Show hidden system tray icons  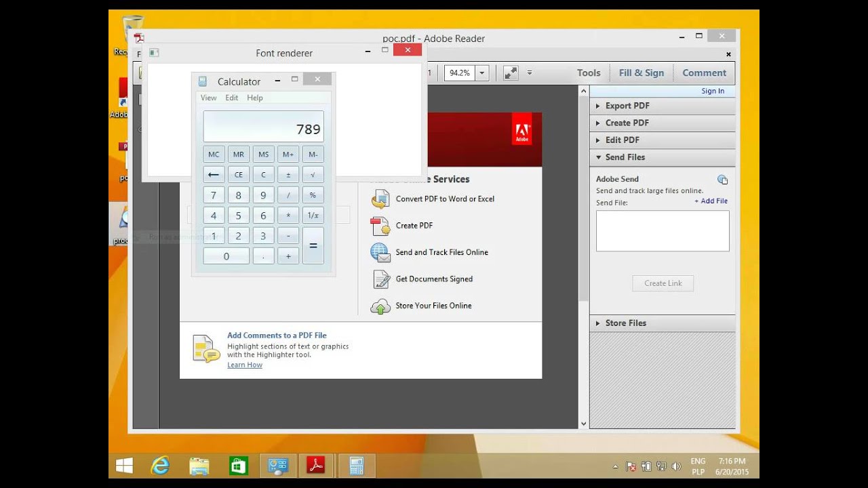(615, 466)
